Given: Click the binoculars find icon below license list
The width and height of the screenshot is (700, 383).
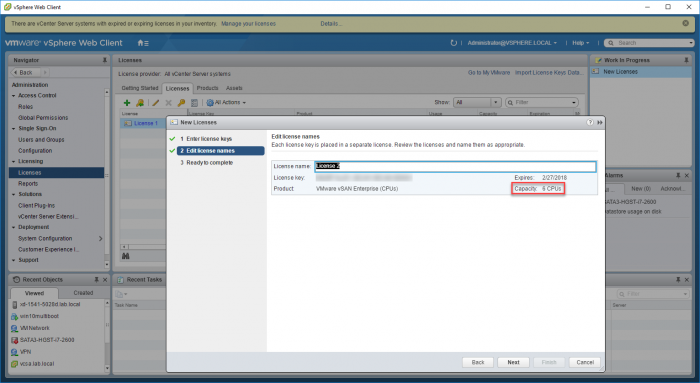Looking at the screenshot, I should [x=125, y=256].
